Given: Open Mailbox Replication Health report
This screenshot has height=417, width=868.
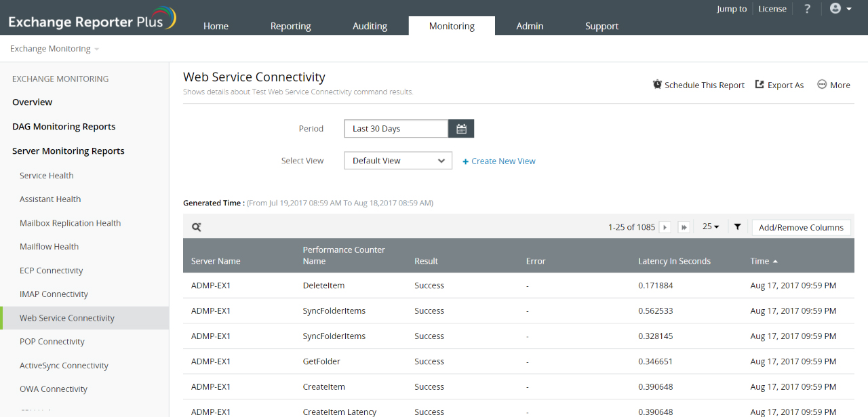Looking at the screenshot, I should [70, 223].
